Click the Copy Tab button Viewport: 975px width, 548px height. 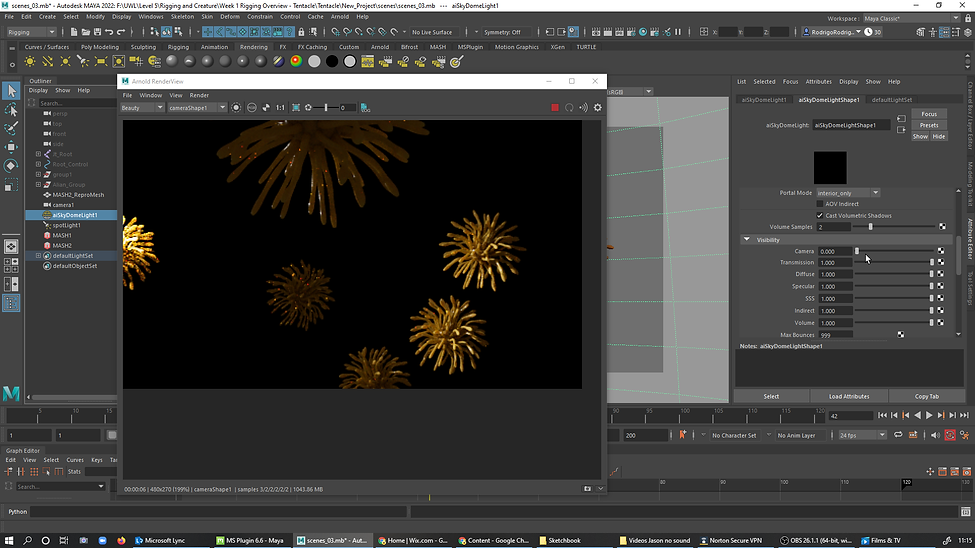[x=926, y=396]
